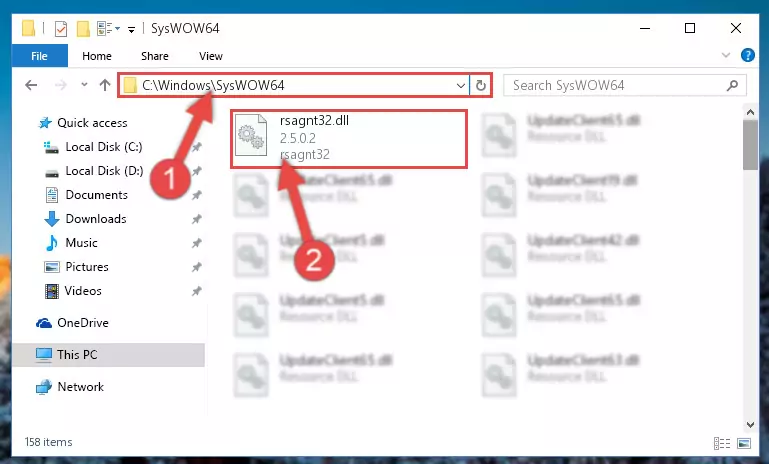The height and width of the screenshot is (464, 769).
Task: Close the SysWOW64 window
Action: pyautogui.click(x=736, y=28)
